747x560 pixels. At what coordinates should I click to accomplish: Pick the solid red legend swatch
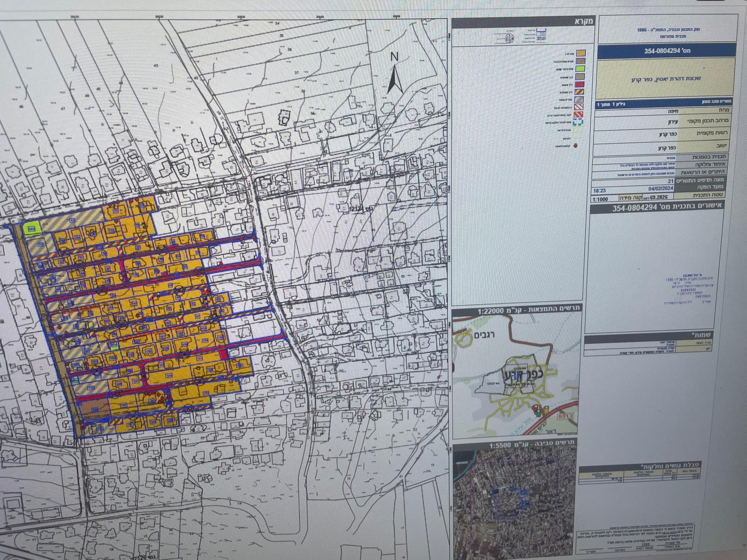pos(578,85)
